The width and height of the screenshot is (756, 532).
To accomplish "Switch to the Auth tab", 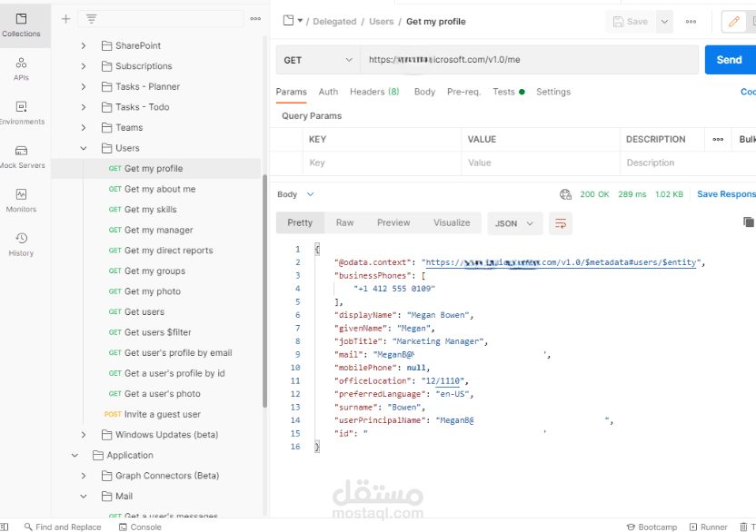I will click(328, 92).
